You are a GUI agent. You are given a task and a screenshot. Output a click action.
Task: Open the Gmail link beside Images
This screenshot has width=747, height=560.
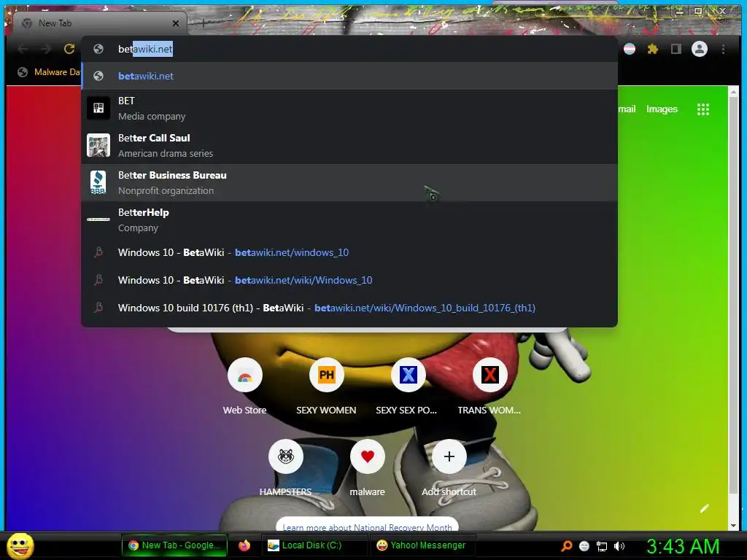(627, 109)
